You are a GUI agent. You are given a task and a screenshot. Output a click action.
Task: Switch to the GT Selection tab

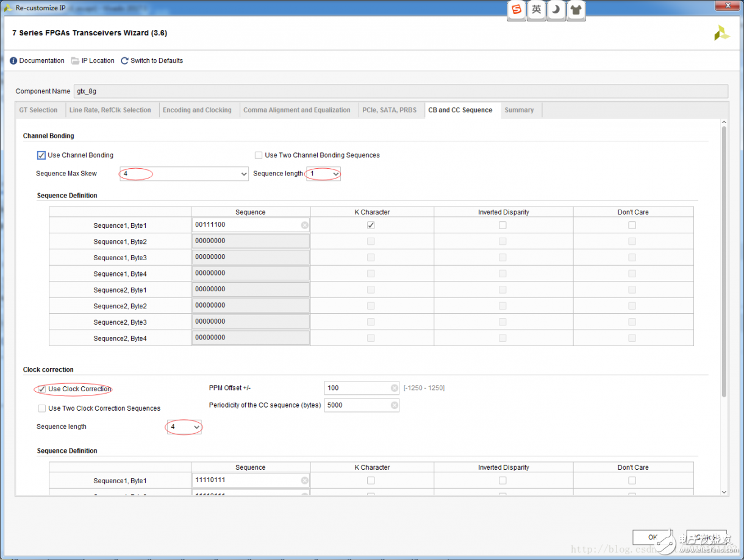pyautogui.click(x=38, y=110)
